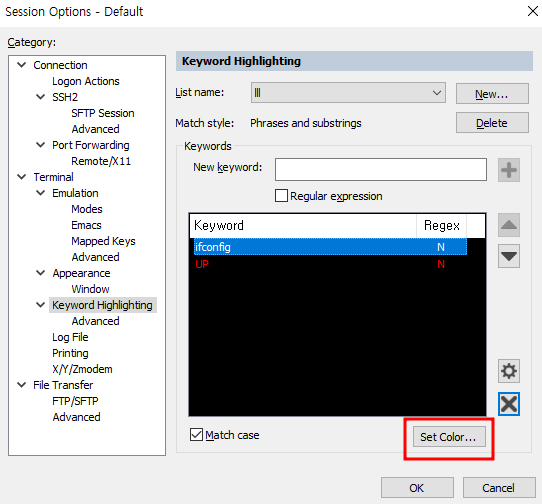
Task: Open Log File category
Action: pyautogui.click(x=70, y=337)
